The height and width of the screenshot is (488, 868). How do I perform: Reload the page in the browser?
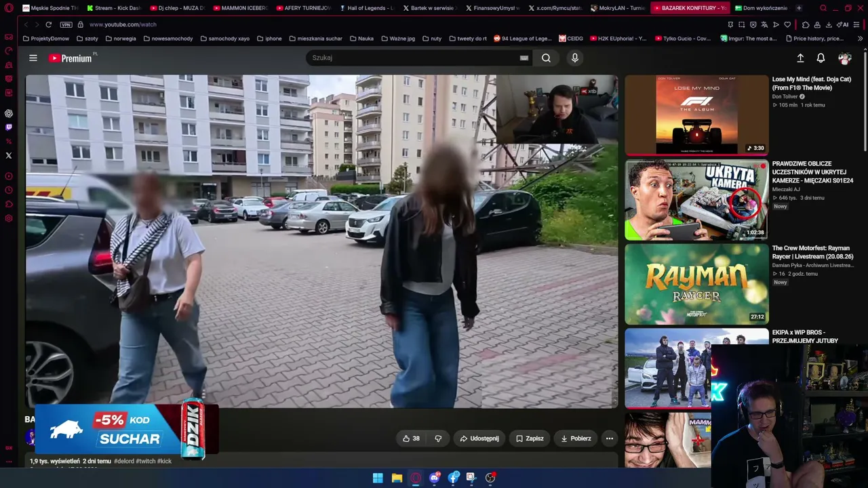click(48, 24)
